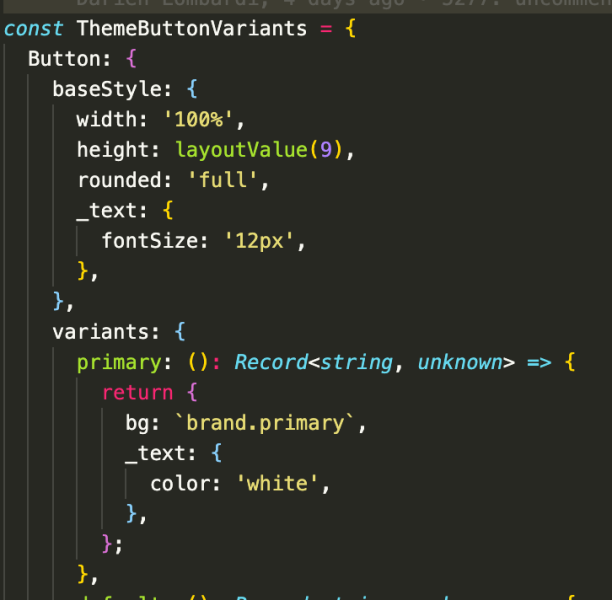
Task: Click opening brace on the baseStyle line
Action: point(192,89)
